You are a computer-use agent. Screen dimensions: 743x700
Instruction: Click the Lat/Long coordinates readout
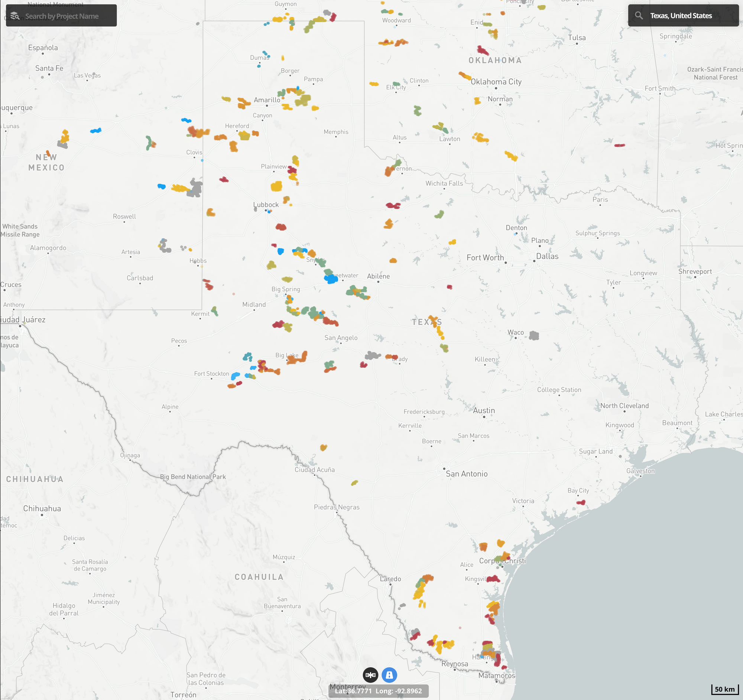point(378,691)
